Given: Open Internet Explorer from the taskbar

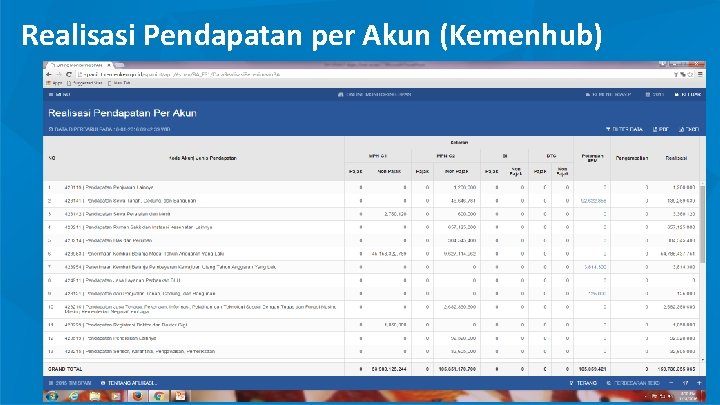Looking at the screenshot, I should 73,396.
